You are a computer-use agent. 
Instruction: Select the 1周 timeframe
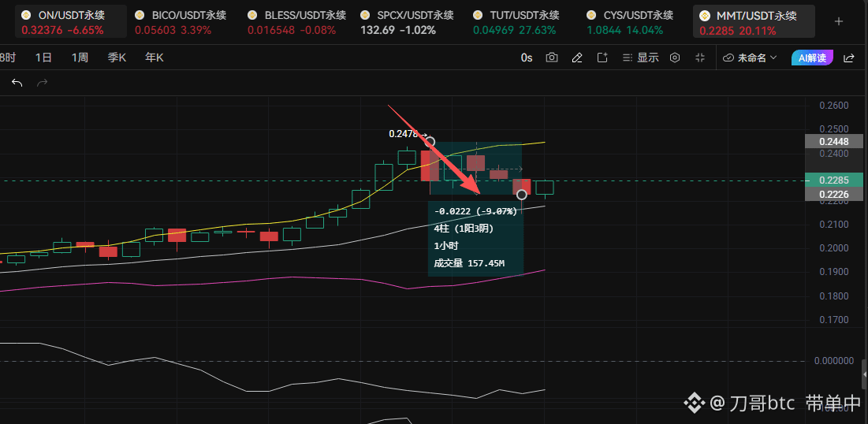(x=80, y=58)
